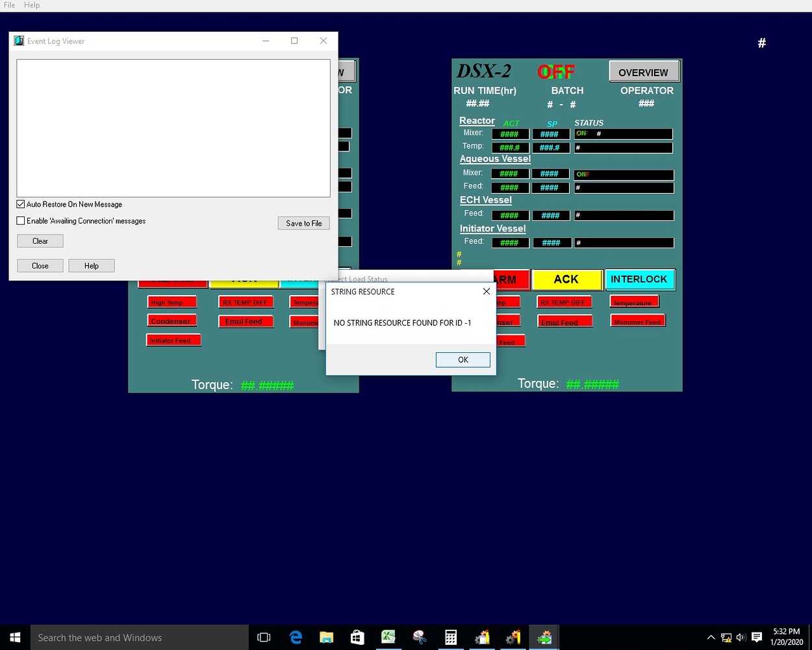Switch to Excel in the taskbar
812x650 pixels.
[x=388, y=638]
